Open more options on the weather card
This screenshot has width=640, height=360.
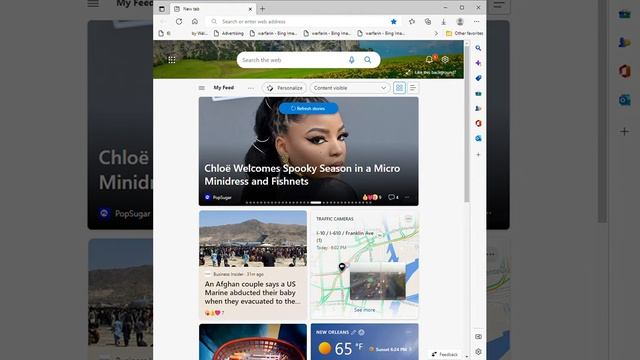[x=409, y=332]
